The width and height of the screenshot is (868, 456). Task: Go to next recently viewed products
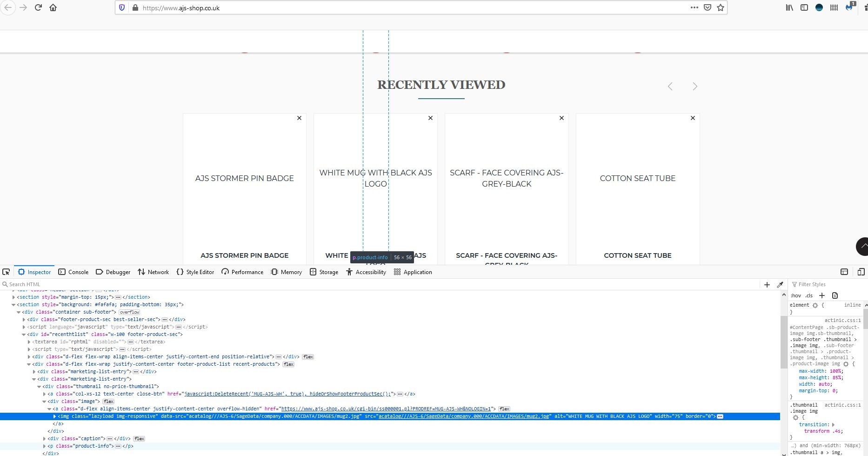click(694, 87)
